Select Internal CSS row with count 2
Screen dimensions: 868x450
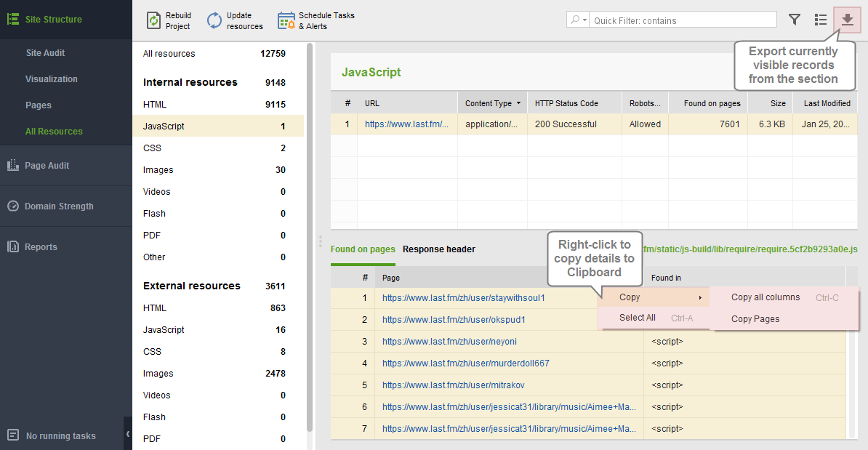218,148
